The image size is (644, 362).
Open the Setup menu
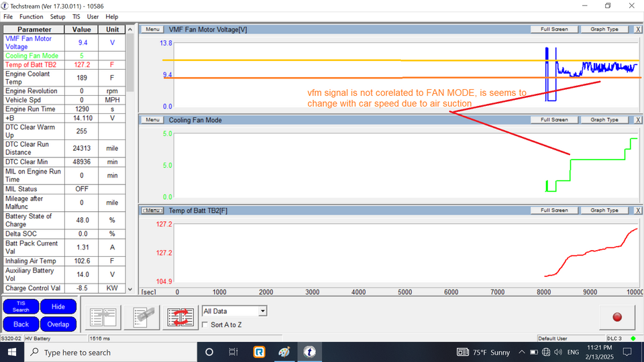[58, 16]
